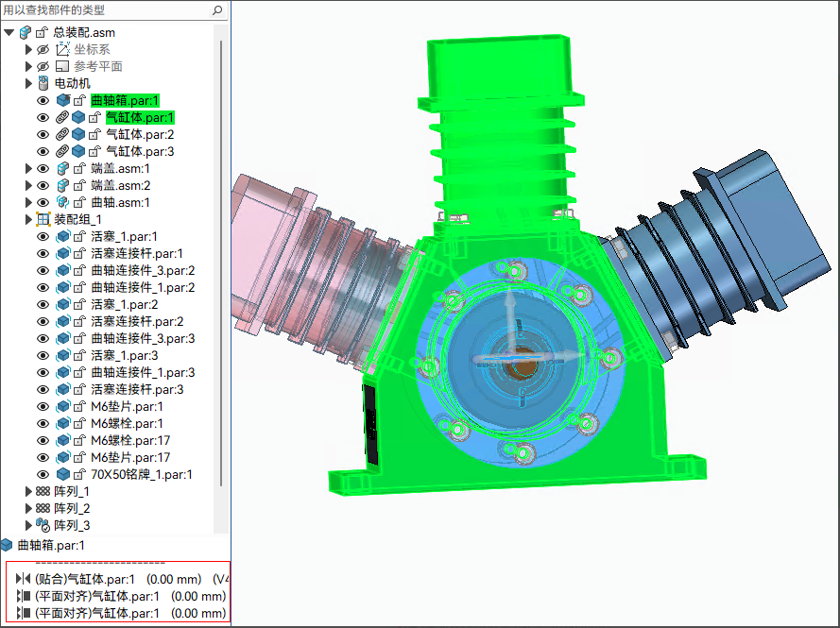The width and height of the screenshot is (840, 628).
Task: Click the tree panel vertical scrollbar
Action: click(221, 263)
